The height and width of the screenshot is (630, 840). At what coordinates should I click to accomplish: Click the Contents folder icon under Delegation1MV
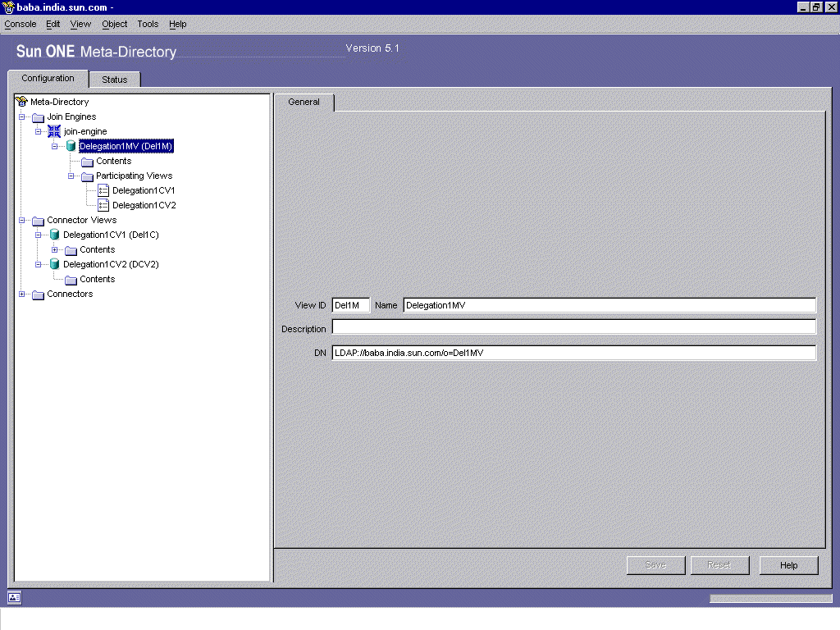(x=87, y=162)
